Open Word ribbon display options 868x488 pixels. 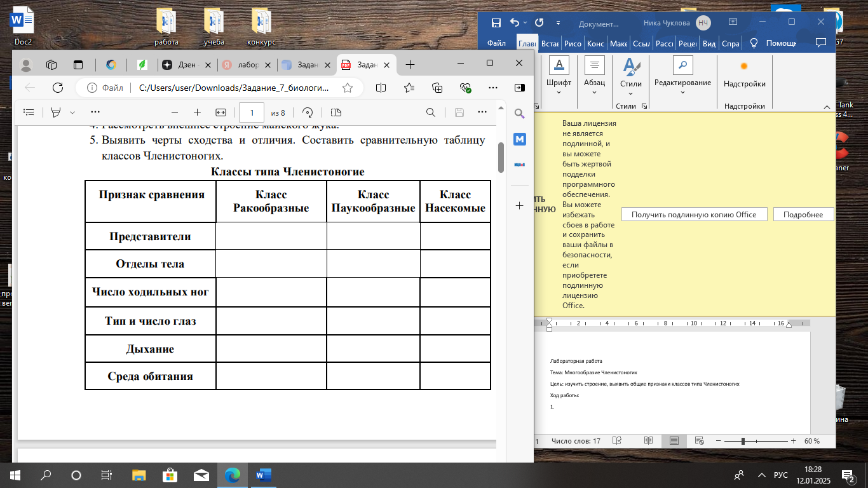coord(733,22)
